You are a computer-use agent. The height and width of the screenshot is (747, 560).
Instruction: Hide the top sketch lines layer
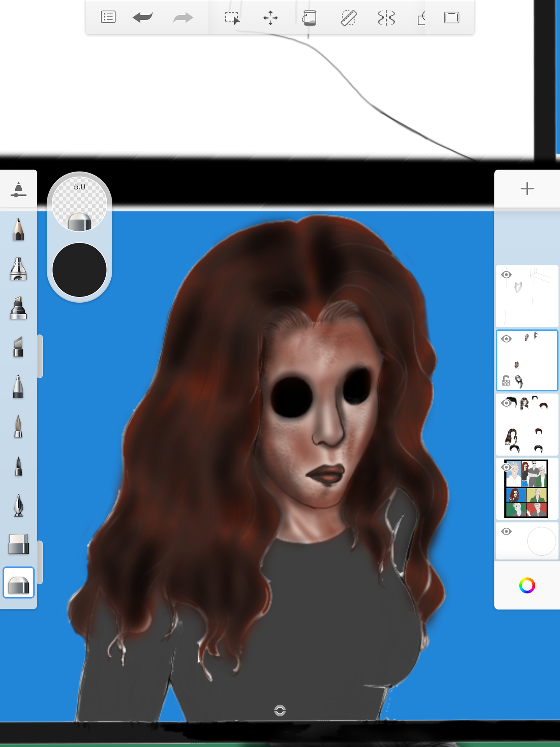pos(506,275)
